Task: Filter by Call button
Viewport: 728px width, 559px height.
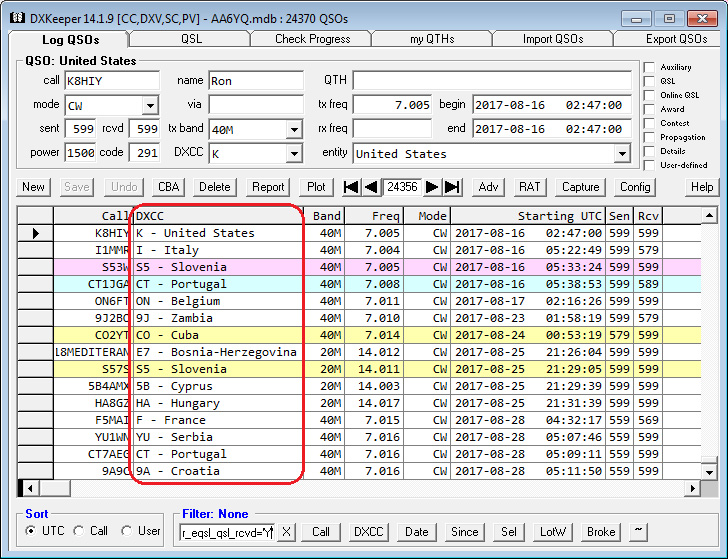Action: (x=321, y=532)
